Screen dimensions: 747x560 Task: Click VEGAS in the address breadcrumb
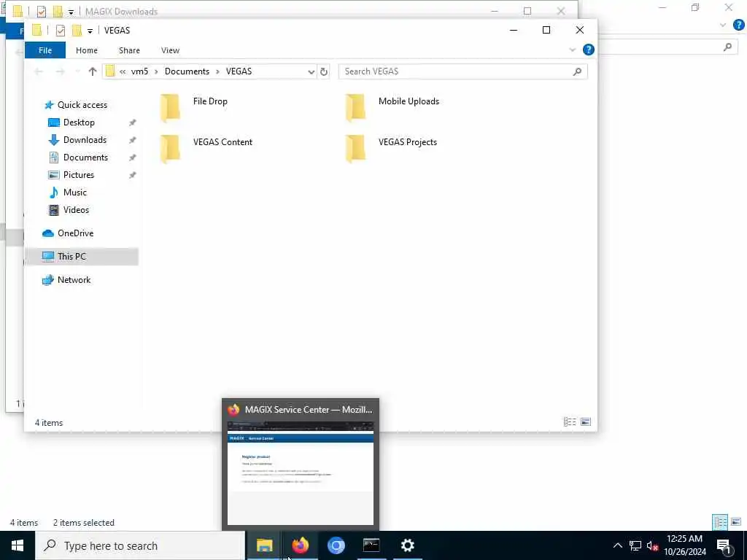[x=239, y=71]
